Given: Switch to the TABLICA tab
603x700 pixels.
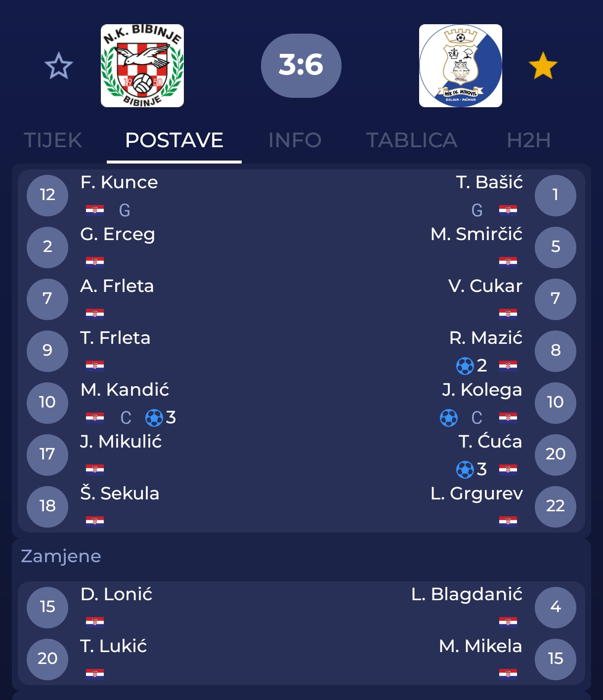Looking at the screenshot, I should coord(411,140).
